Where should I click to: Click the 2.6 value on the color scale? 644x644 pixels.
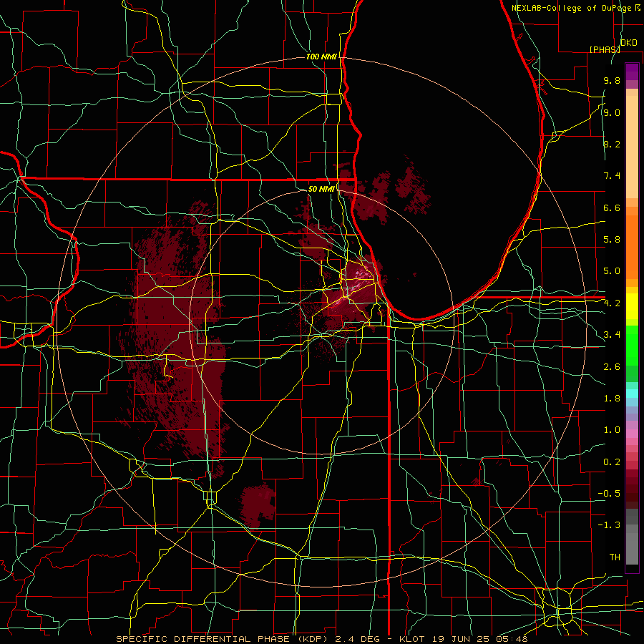coord(612,367)
